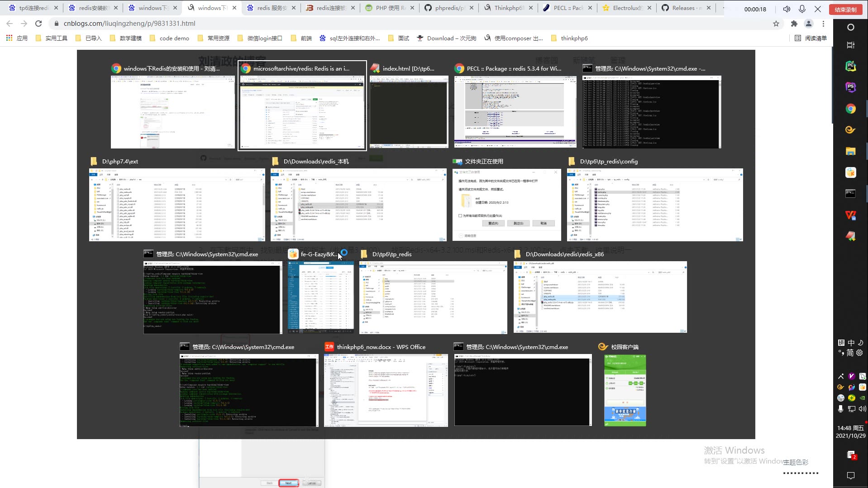Toggle IME full/half width moon icon
868x488 pixels.
tap(860, 343)
